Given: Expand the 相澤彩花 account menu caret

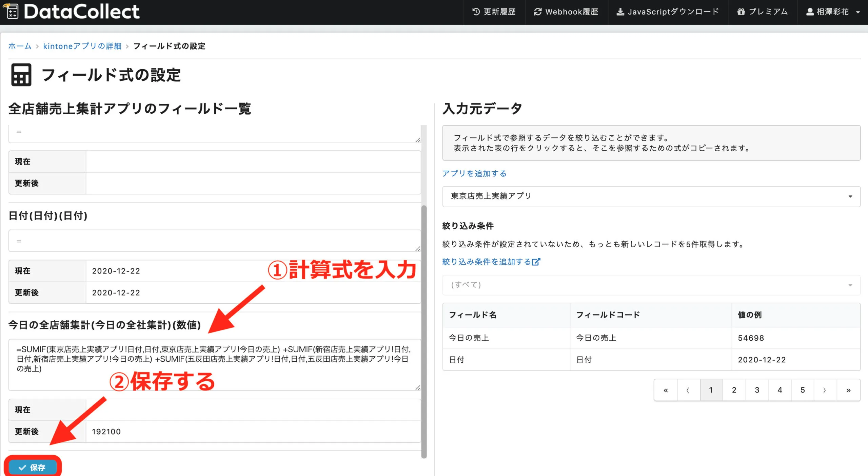Looking at the screenshot, I should coord(858,12).
